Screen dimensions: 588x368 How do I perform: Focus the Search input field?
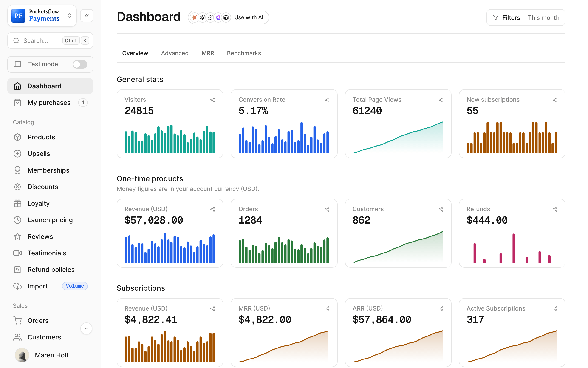50,40
